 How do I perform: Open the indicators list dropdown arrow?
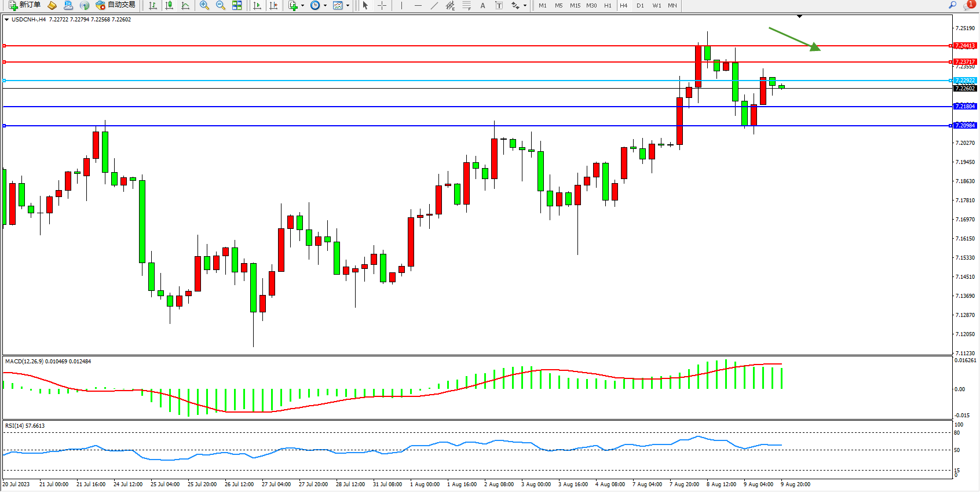coord(302,6)
